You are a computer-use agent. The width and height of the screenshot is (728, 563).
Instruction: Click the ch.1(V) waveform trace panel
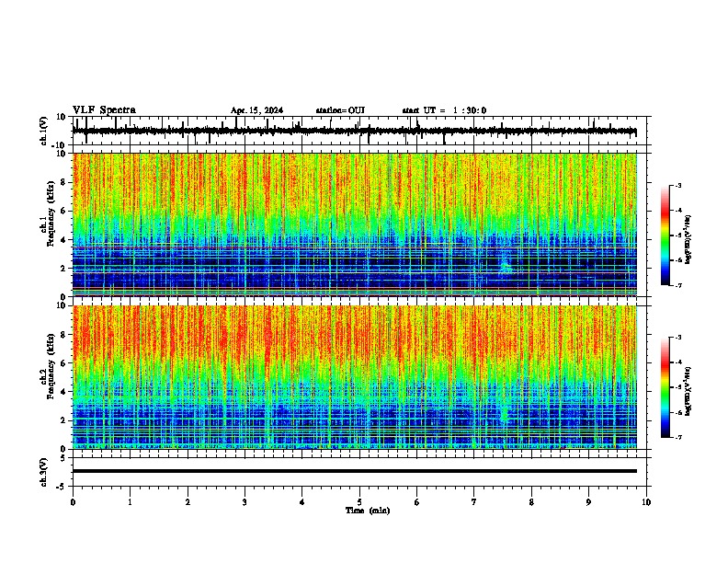361,131
